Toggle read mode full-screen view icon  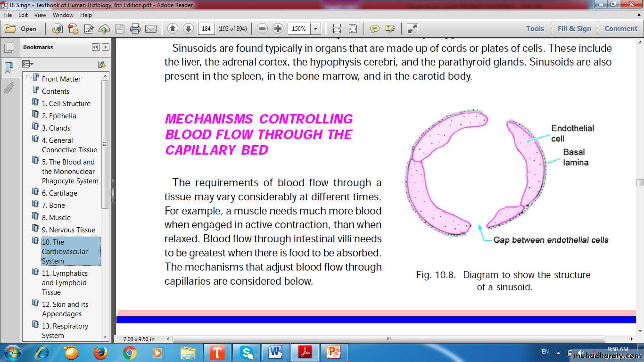413,29
